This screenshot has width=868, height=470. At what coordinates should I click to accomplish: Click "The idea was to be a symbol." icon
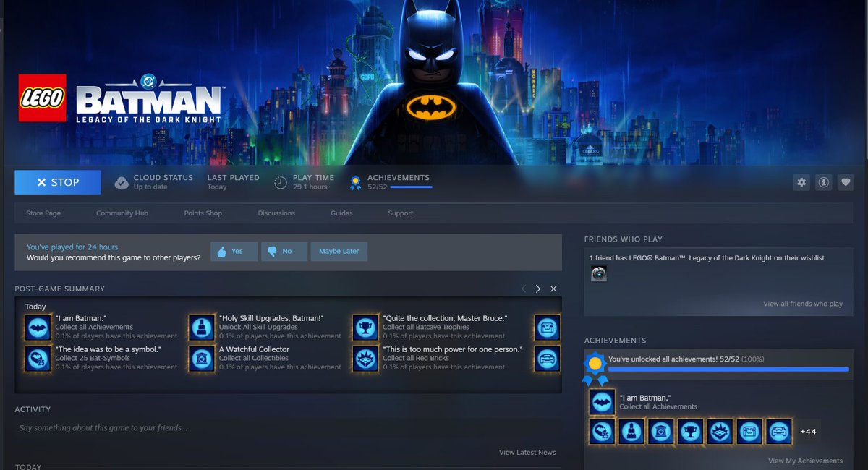[x=38, y=359]
